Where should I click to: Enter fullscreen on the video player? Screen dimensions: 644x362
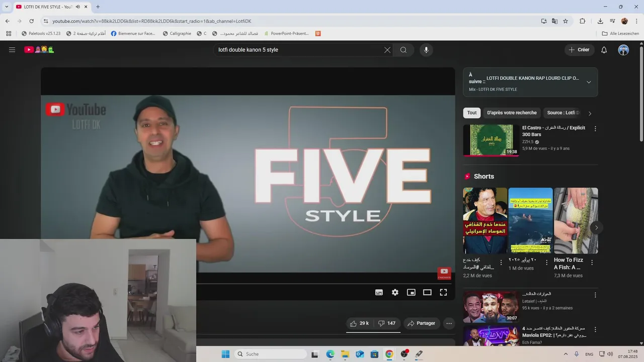pyautogui.click(x=443, y=292)
